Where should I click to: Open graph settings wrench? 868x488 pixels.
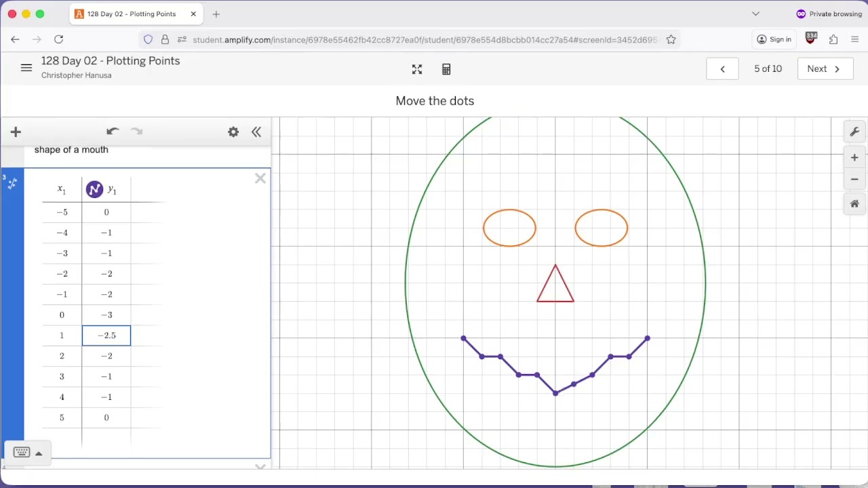(x=854, y=132)
